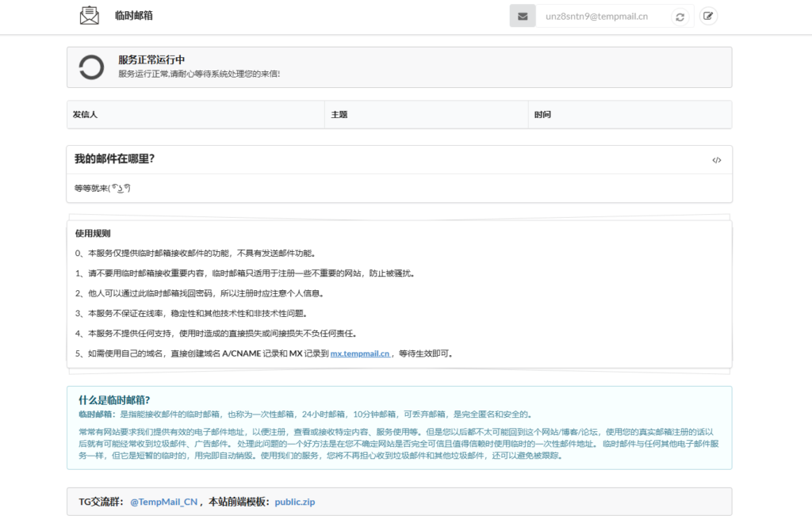Image resolution: width=812 pixels, height=531 pixels.
Task: Open the email source with the </> icon
Action: 717,159
